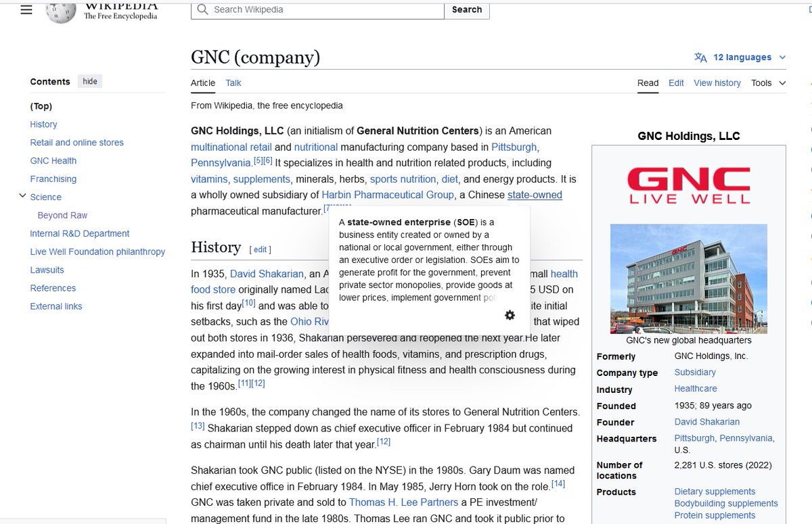The width and height of the screenshot is (812, 524).
Task: Open the diet link
Action: click(450, 179)
